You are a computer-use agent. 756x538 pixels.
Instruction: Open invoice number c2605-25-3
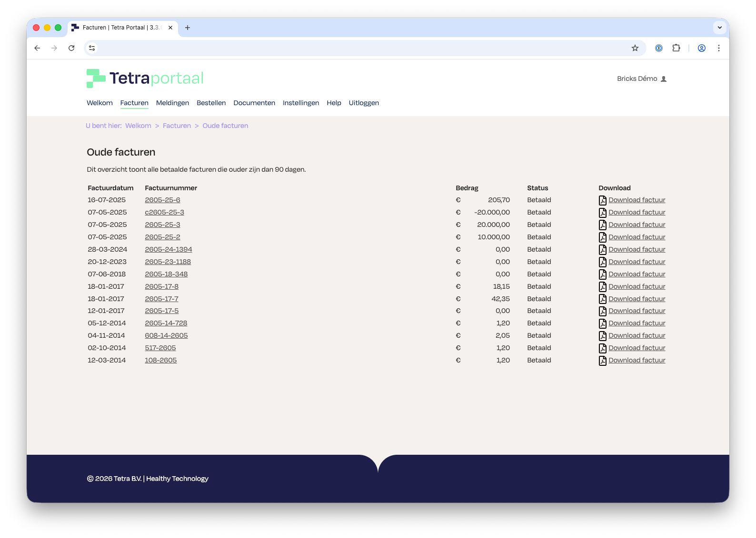tap(164, 212)
